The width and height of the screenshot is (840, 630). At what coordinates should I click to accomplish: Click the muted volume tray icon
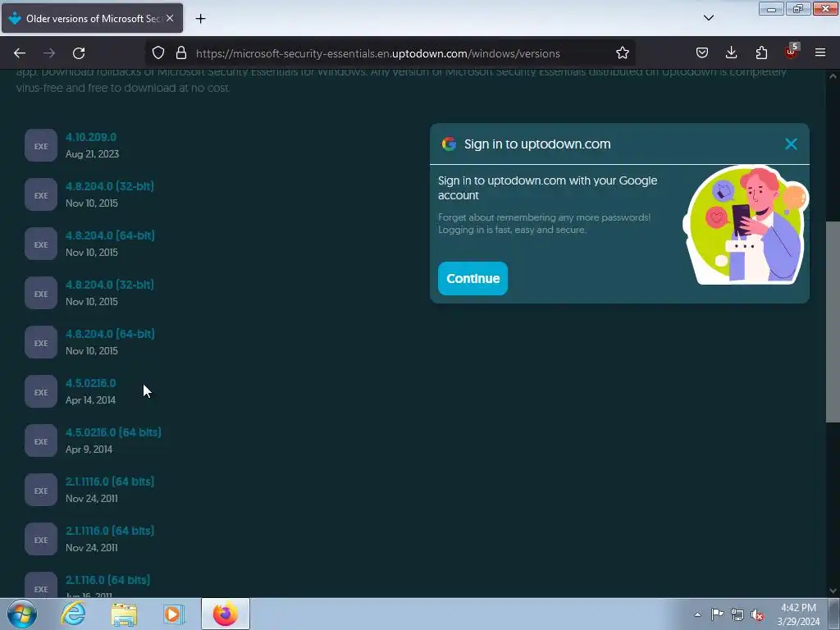[x=757, y=615]
